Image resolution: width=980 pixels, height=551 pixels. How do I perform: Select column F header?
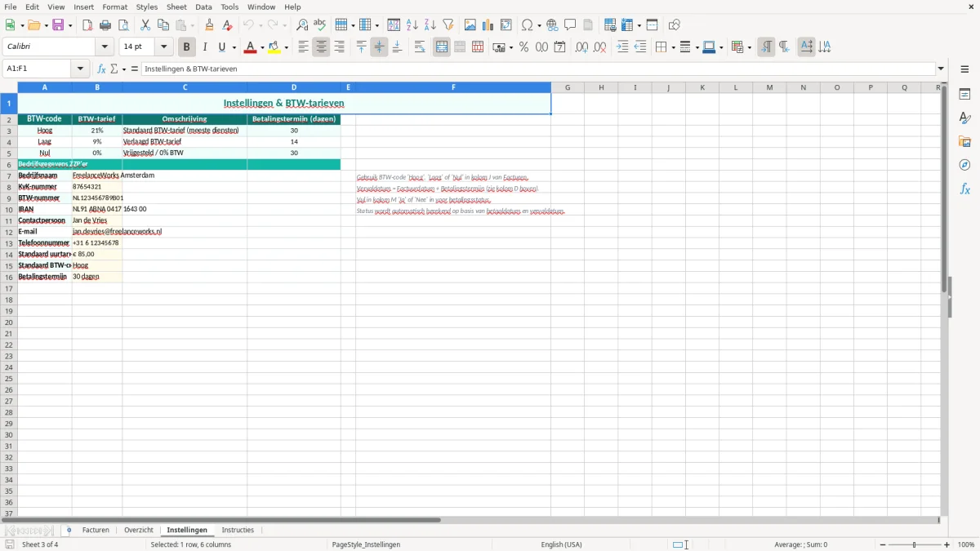(453, 87)
